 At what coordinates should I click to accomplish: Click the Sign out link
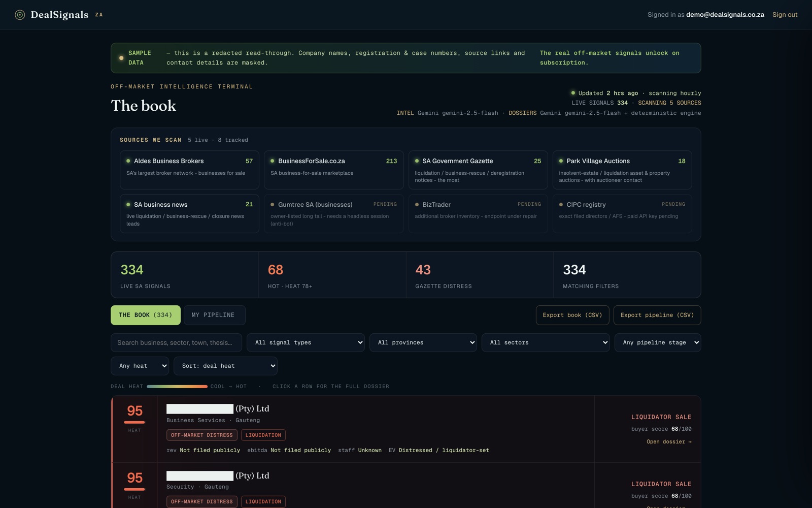785,15
